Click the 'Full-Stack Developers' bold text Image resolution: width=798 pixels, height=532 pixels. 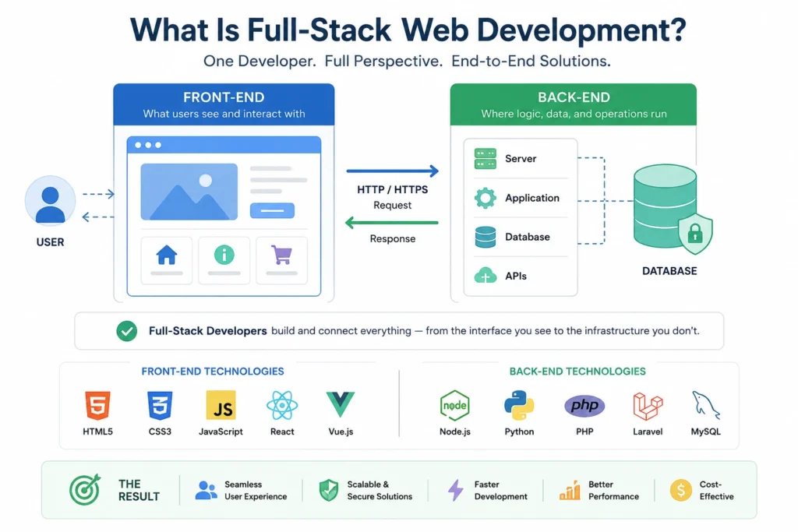207,331
